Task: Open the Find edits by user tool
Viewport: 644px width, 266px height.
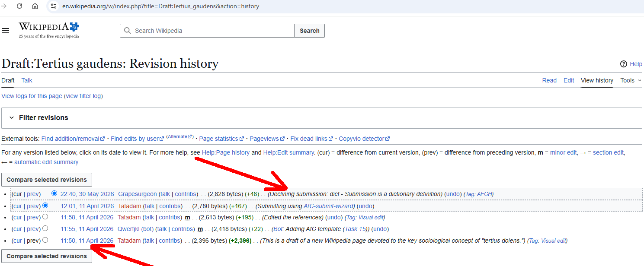Action: click(x=138, y=139)
